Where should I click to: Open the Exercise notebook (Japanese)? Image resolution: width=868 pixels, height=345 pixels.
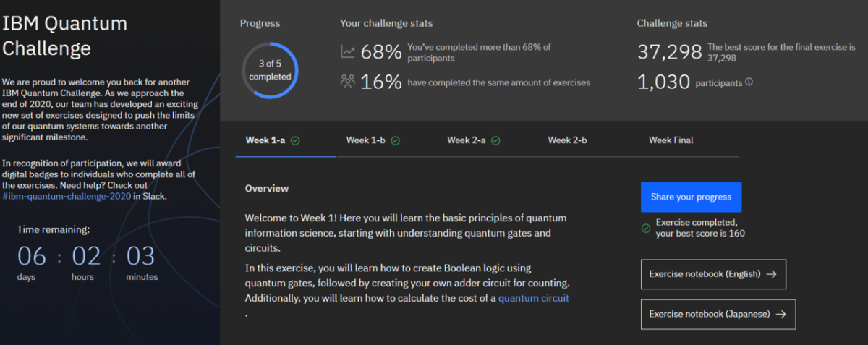718,315
